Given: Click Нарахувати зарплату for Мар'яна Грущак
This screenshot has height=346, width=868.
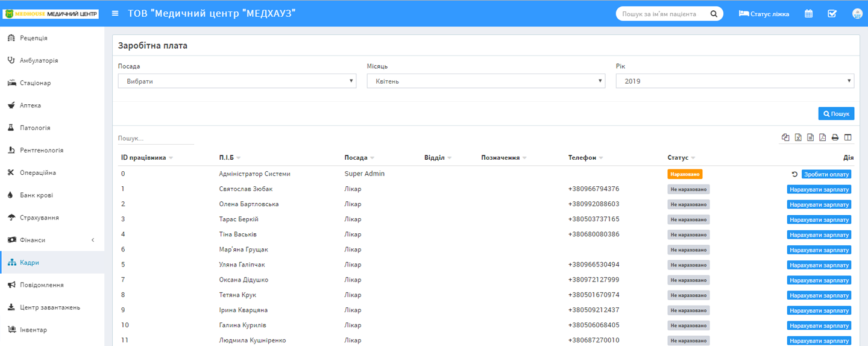Looking at the screenshot, I should (819, 250).
